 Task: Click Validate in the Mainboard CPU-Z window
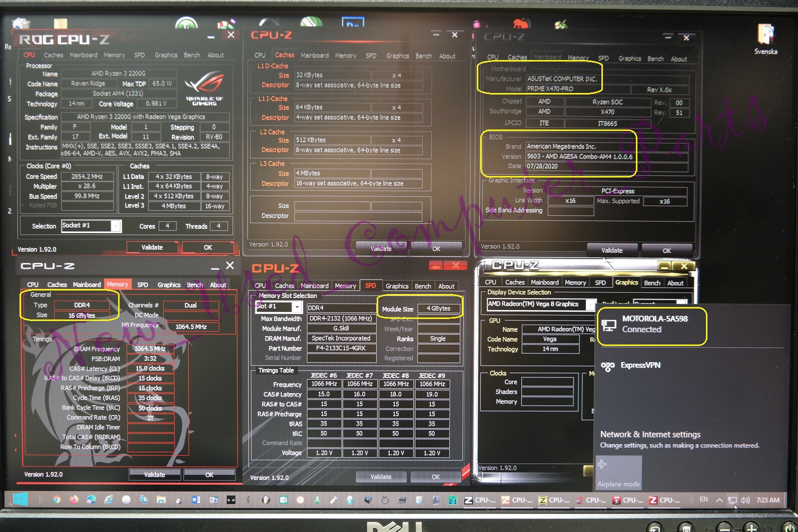(612, 250)
